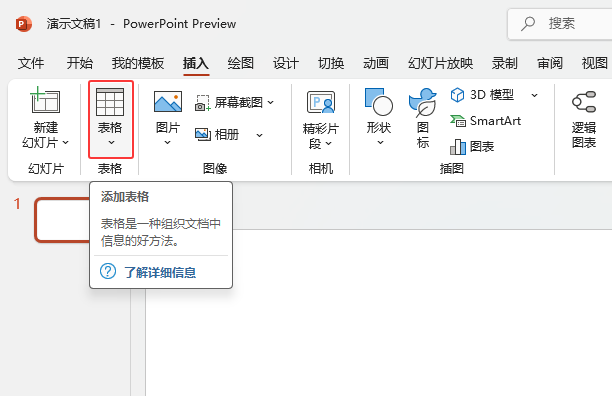Switch to the Home (开始) tab

click(79, 63)
